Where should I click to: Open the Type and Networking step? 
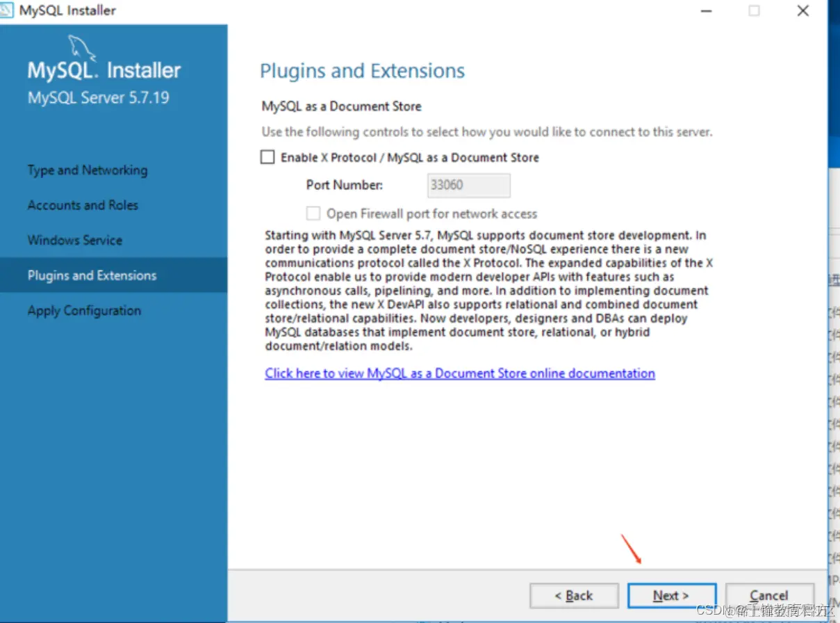point(88,170)
